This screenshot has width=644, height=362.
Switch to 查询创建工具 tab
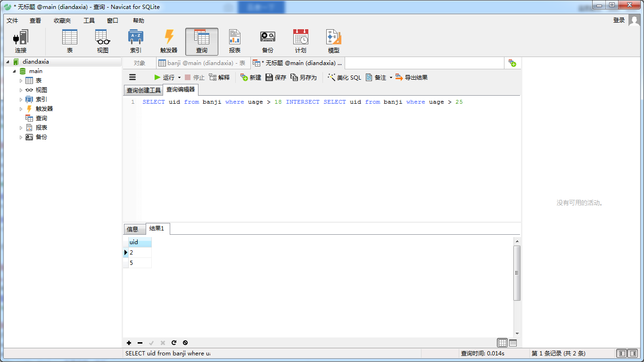[x=143, y=90]
